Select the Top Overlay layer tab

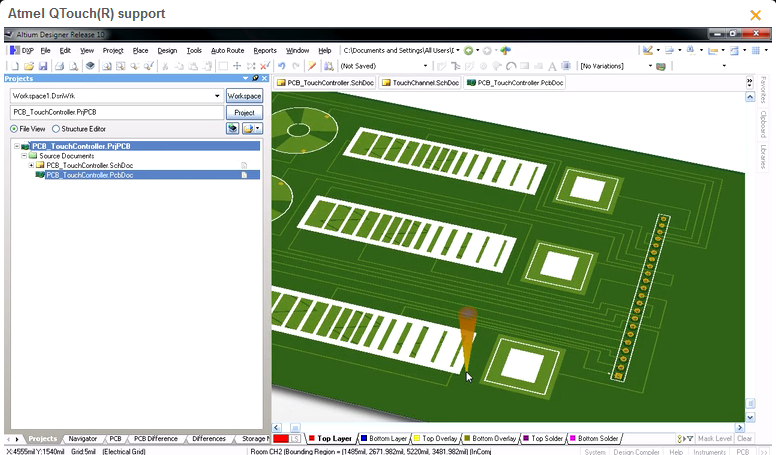pos(436,439)
